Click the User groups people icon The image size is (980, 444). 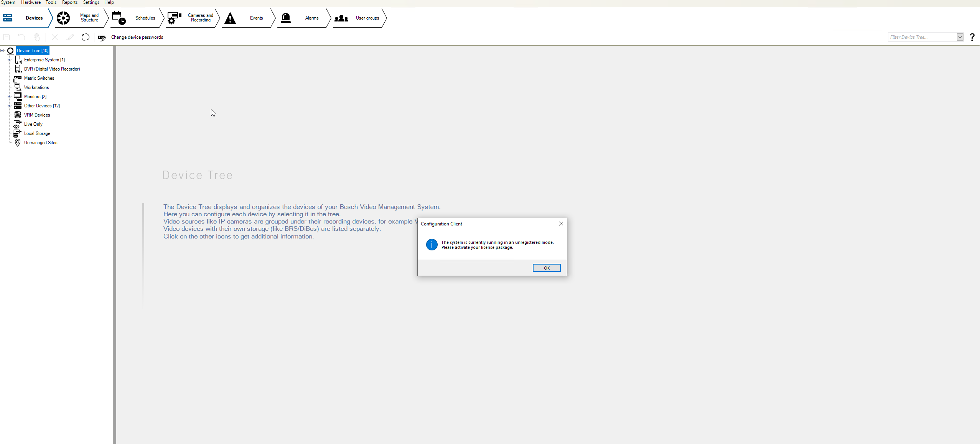[341, 18]
